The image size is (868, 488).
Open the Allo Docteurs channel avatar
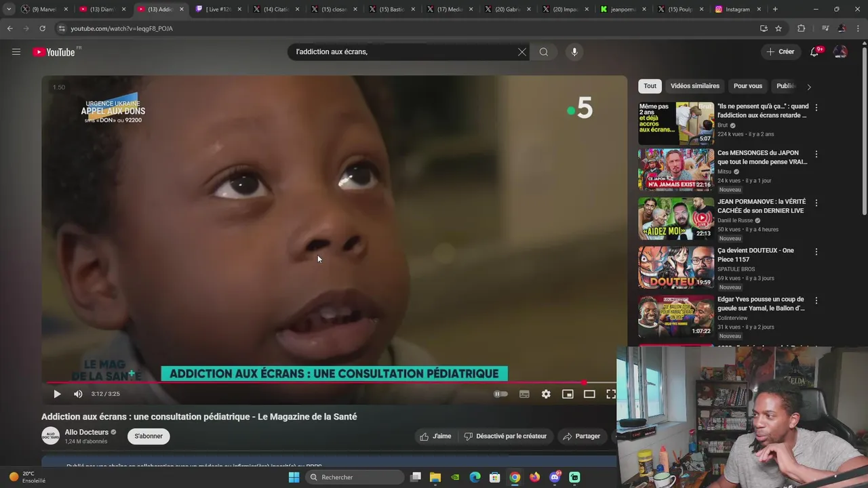(x=50, y=436)
